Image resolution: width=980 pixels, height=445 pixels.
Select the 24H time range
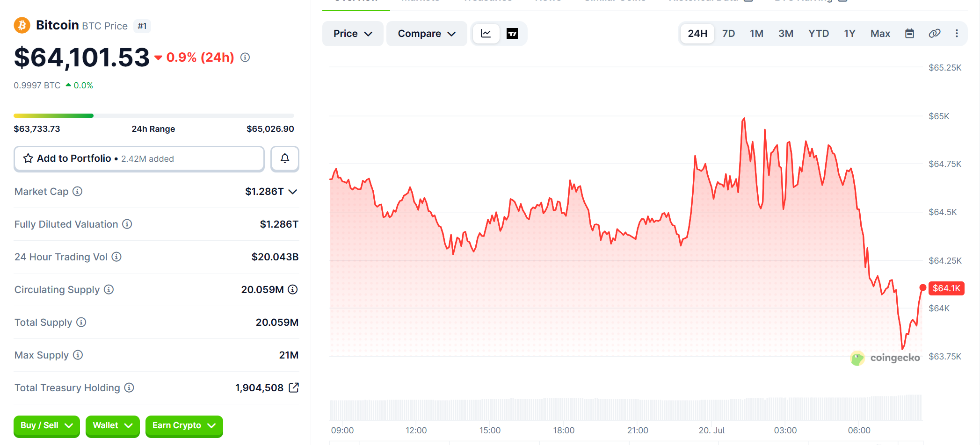tap(697, 34)
